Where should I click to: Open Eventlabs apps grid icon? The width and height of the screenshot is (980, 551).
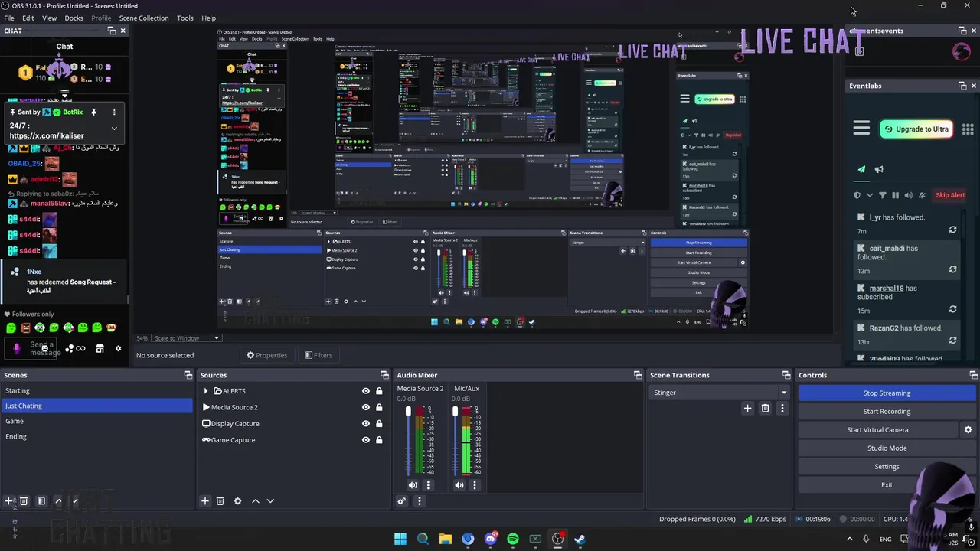[968, 129]
